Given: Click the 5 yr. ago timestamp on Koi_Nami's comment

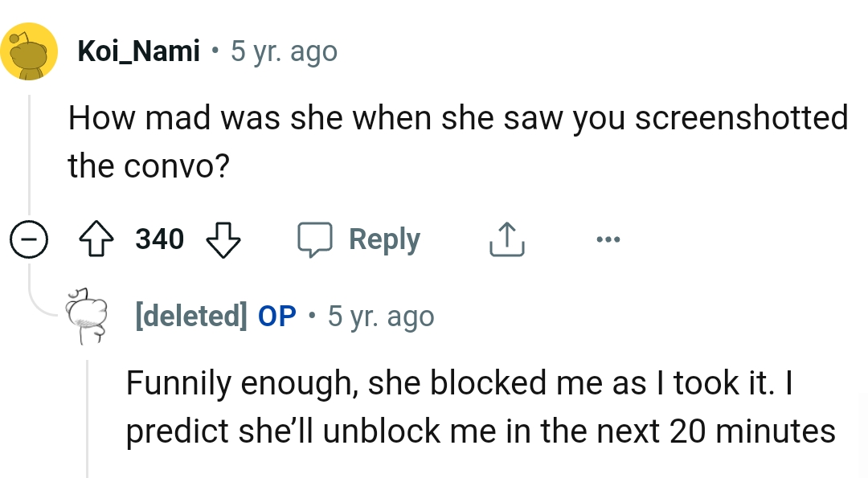Looking at the screenshot, I should point(282,51).
